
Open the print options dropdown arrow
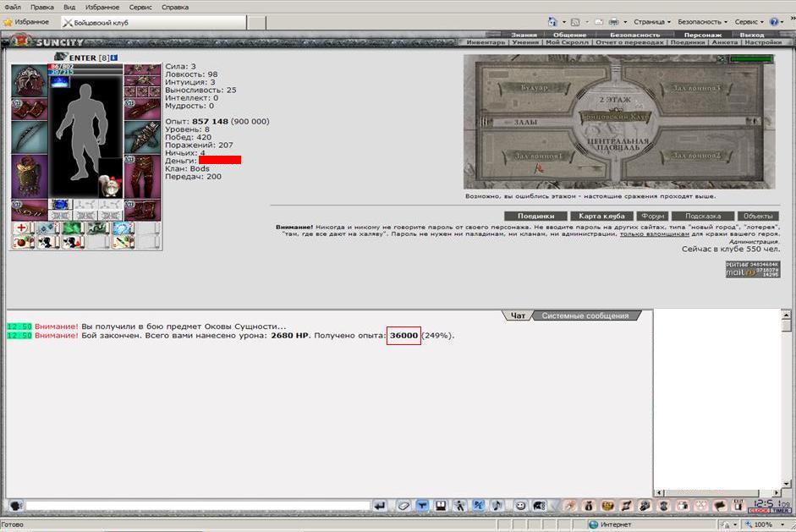click(625, 22)
